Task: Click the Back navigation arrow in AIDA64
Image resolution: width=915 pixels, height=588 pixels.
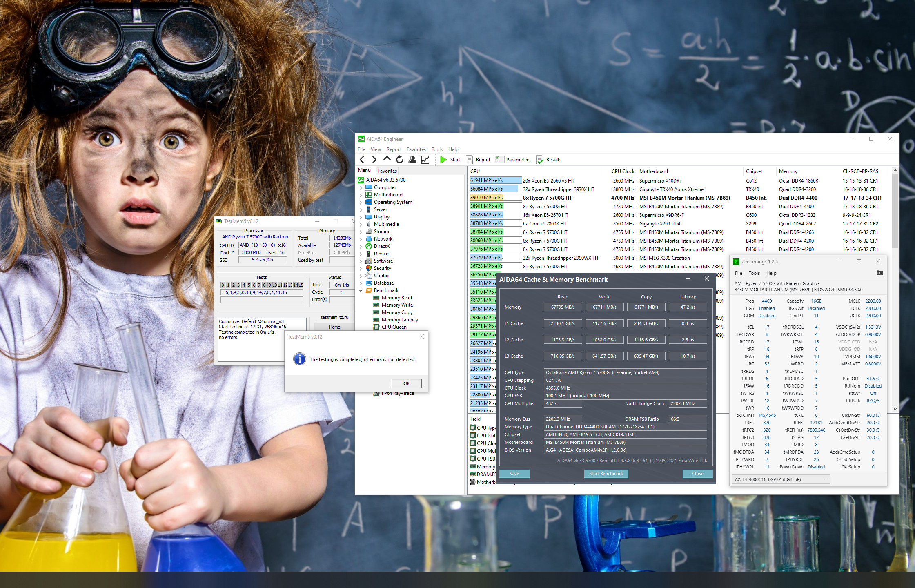Action: (362, 160)
